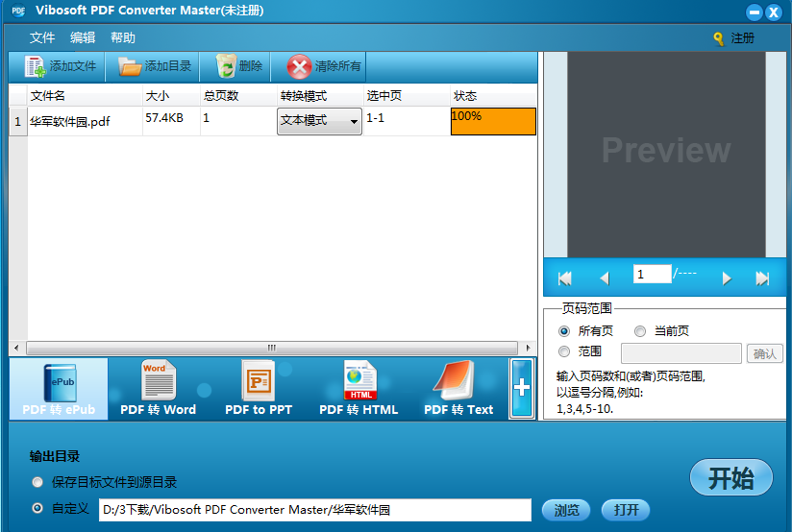Click the Preview thumbnail area
Viewport: 792px width, 532px height.
pyautogui.click(x=666, y=155)
